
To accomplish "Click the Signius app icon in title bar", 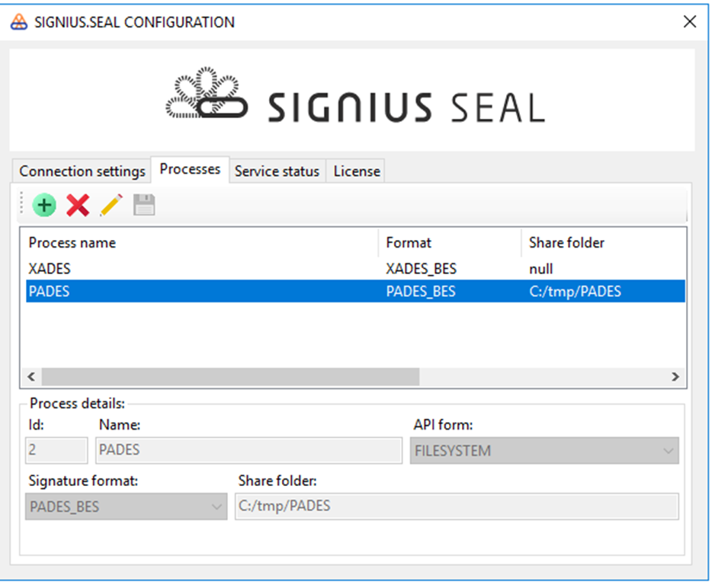I will point(19,22).
